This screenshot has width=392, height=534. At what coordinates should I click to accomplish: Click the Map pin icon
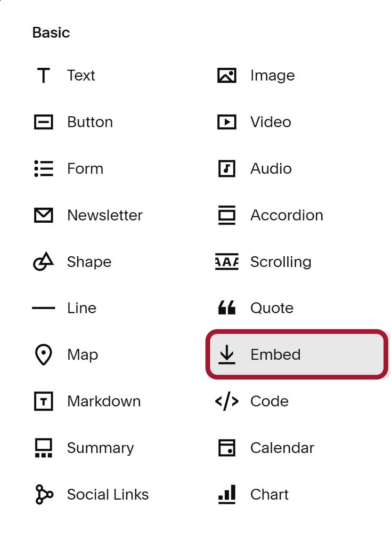point(43,355)
